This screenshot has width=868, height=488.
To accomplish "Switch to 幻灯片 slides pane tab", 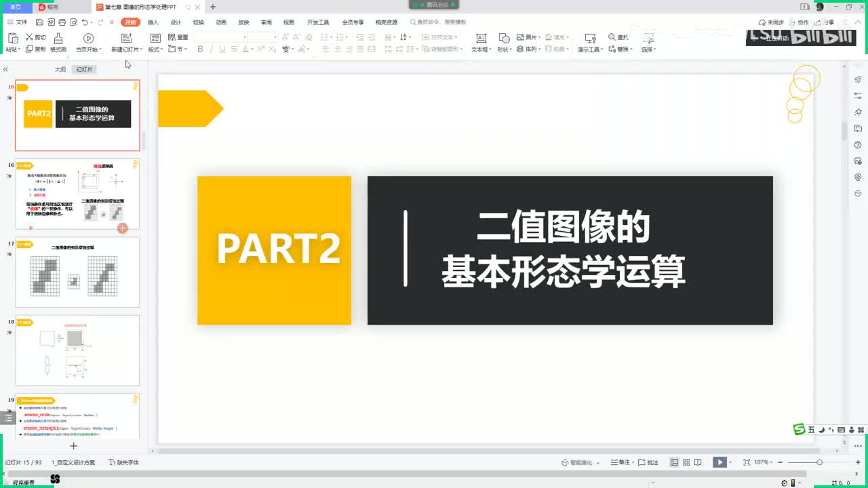I will click(85, 69).
